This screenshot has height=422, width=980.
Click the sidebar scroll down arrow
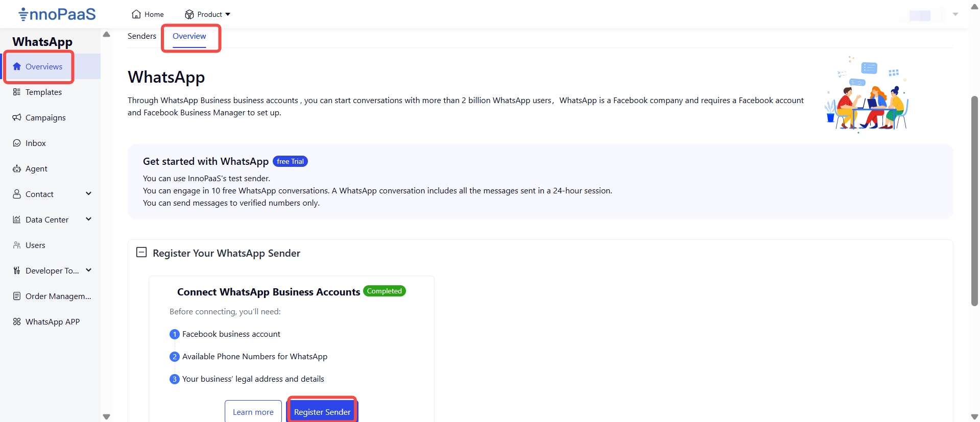click(106, 417)
